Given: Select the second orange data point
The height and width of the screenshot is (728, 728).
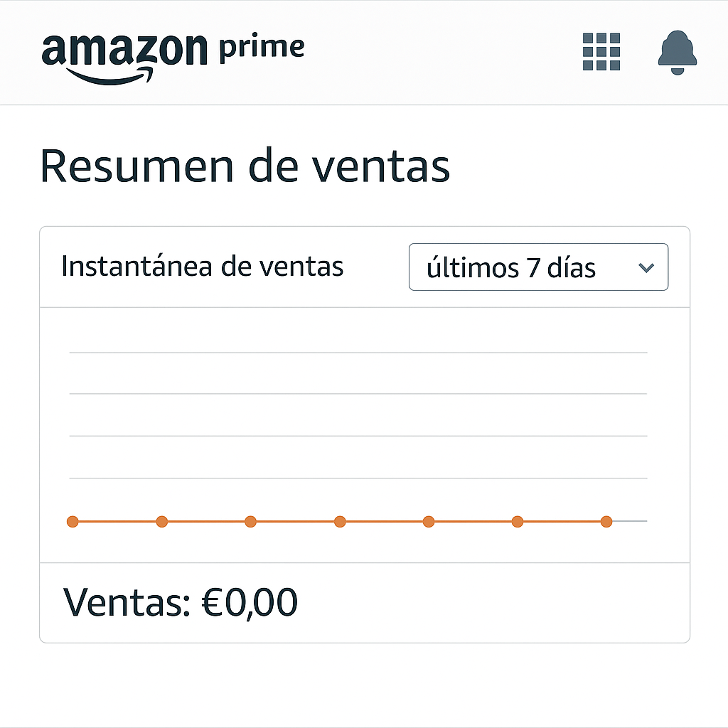Looking at the screenshot, I should (161, 522).
